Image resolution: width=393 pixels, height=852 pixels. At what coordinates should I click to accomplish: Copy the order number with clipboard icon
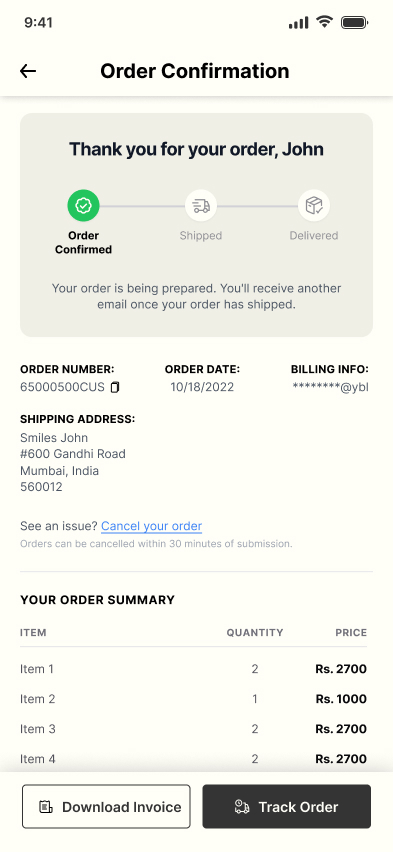click(115, 387)
